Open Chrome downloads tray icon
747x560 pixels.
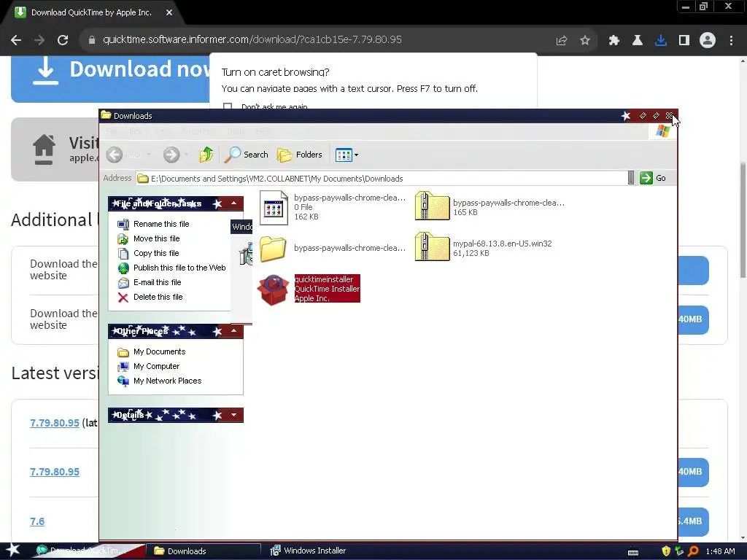pyautogui.click(x=661, y=41)
